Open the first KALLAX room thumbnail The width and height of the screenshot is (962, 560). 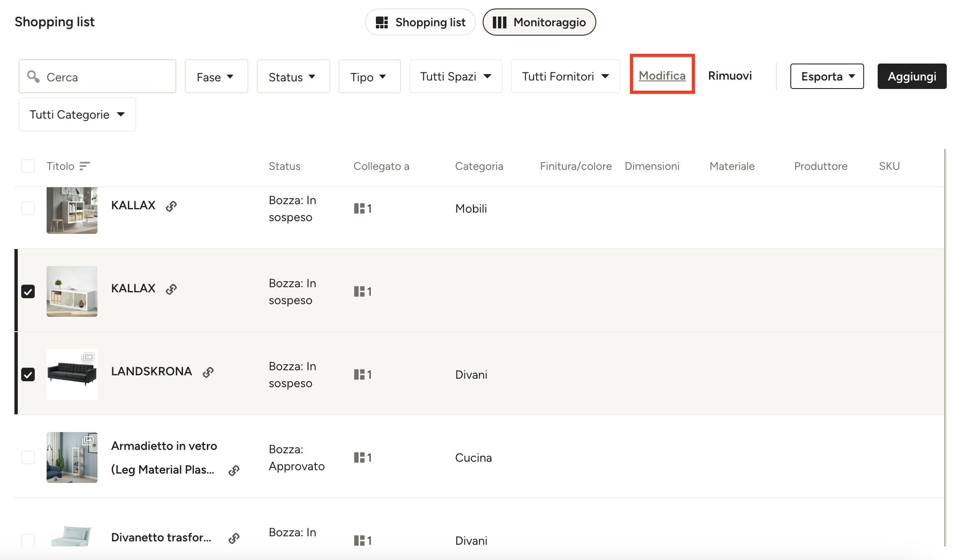pos(72,210)
